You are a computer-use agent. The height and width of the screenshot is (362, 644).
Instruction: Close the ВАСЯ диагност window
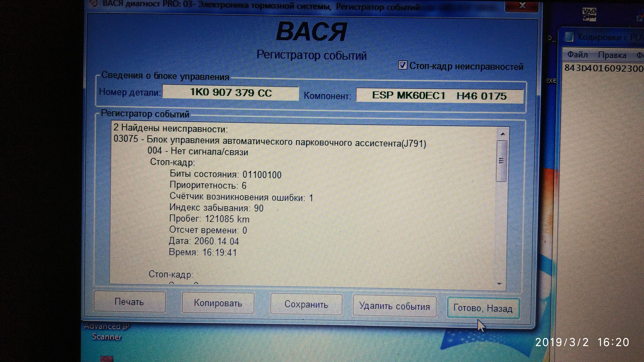coord(522,5)
